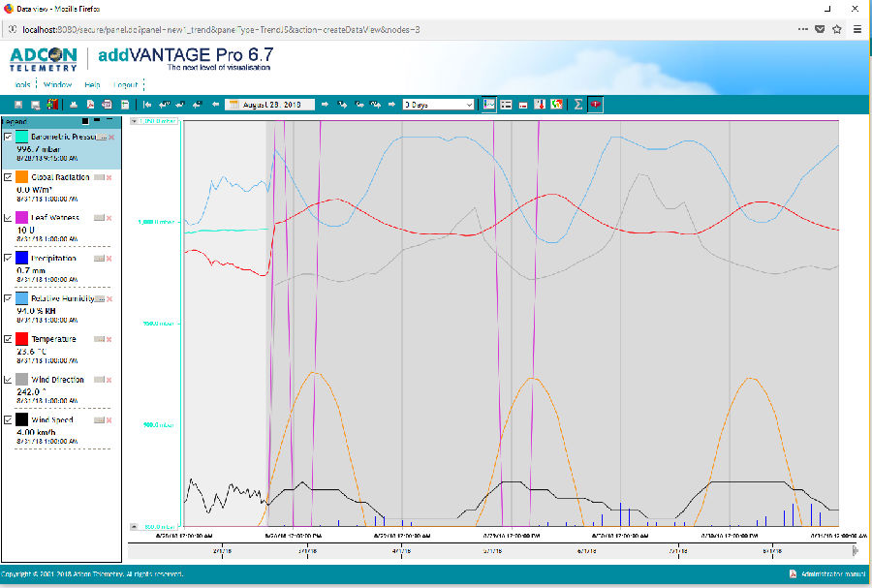This screenshot has width=872, height=588.
Task: Remove Temperature with its red X
Action: (x=109, y=340)
